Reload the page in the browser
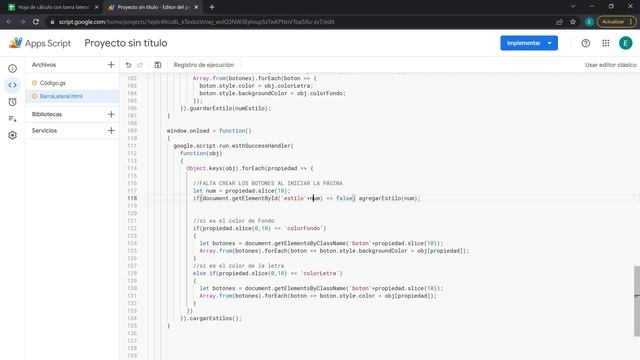This screenshot has width=640, height=360. tap(36, 22)
